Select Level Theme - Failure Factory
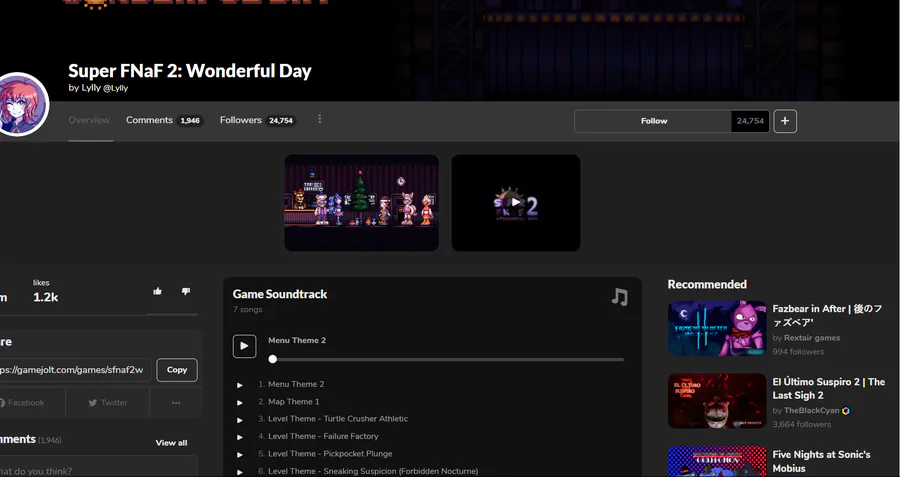900x477 pixels. 323,436
